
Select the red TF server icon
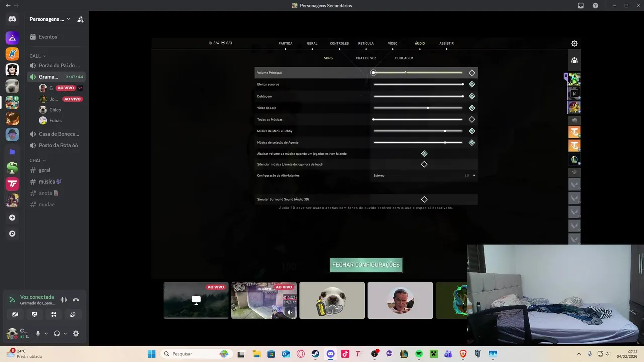pyautogui.click(x=12, y=184)
